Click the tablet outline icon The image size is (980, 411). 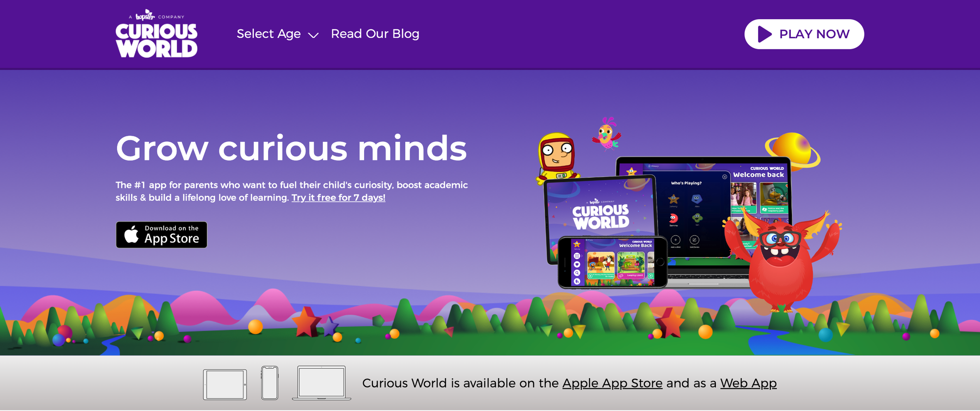tap(225, 385)
